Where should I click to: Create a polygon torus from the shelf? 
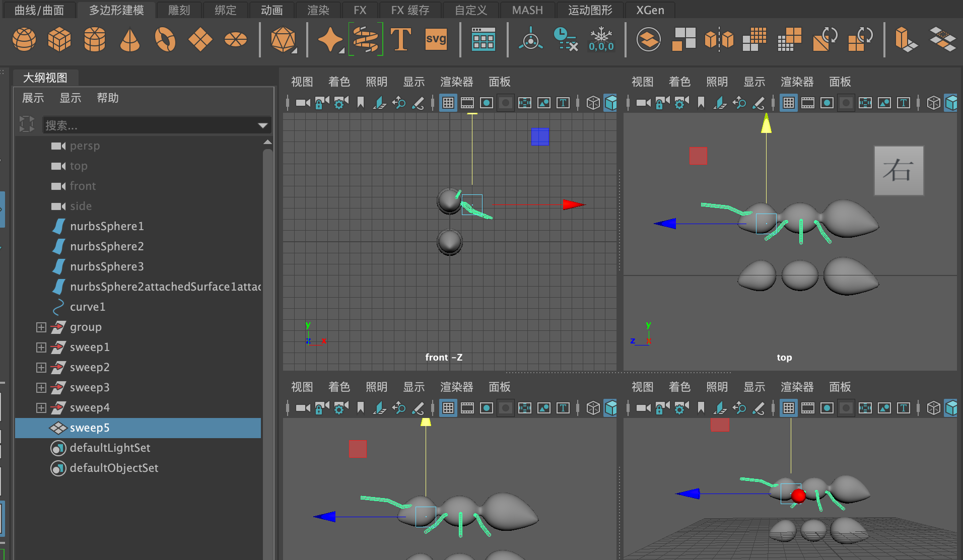click(165, 39)
